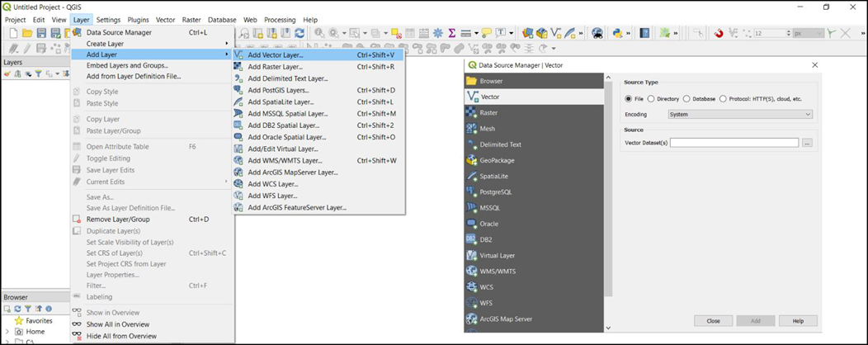Screen dimensions: 868x345
Task: Select the Protocol HTTP(S) cloud radio button
Action: point(723,98)
